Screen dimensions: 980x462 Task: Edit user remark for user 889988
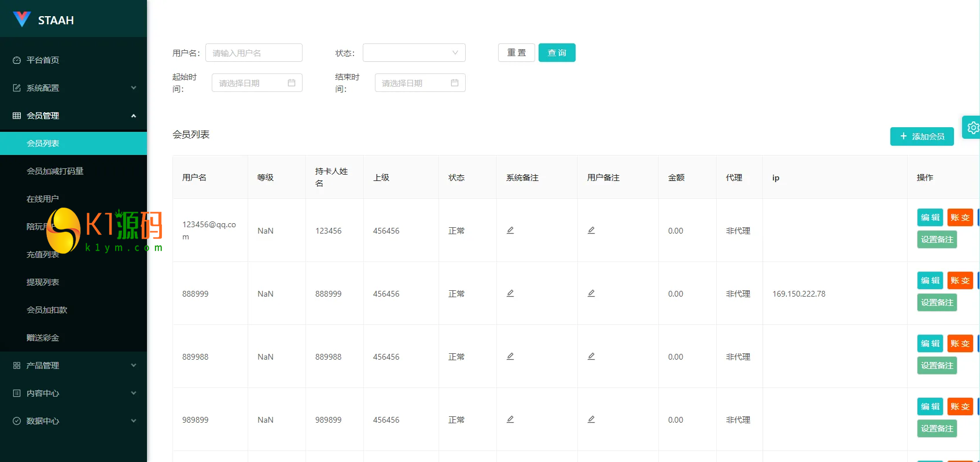[591, 356]
